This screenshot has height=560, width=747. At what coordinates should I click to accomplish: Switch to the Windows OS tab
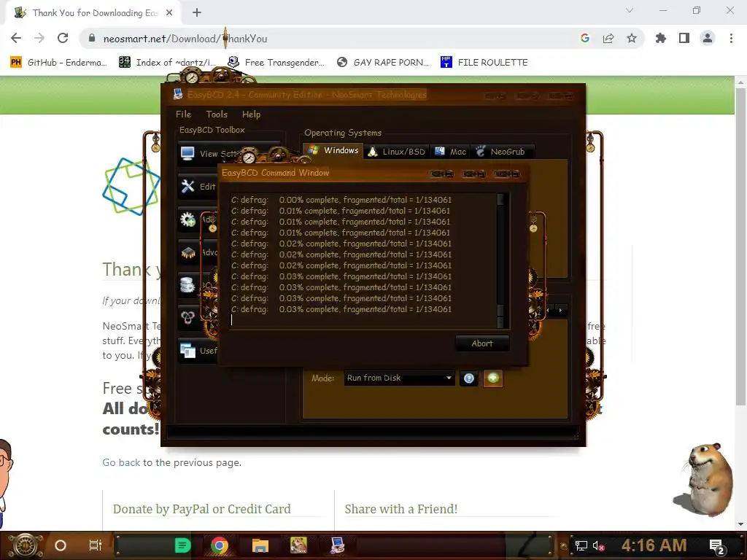(333, 150)
